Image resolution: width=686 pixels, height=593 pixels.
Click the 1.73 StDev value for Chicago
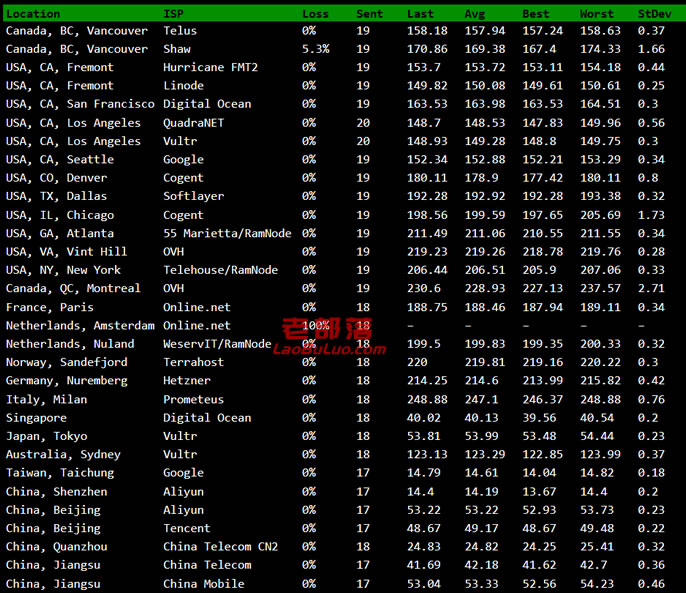[651, 215]
